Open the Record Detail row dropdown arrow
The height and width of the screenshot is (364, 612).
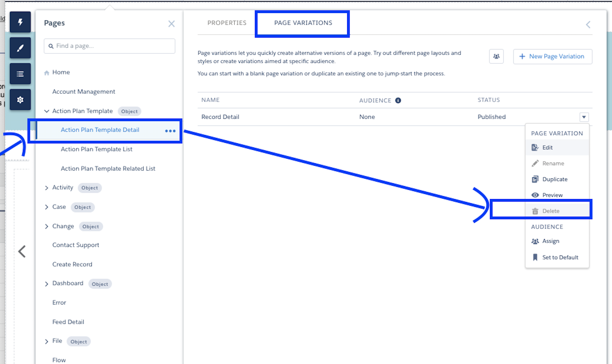(x=584, y=117)
